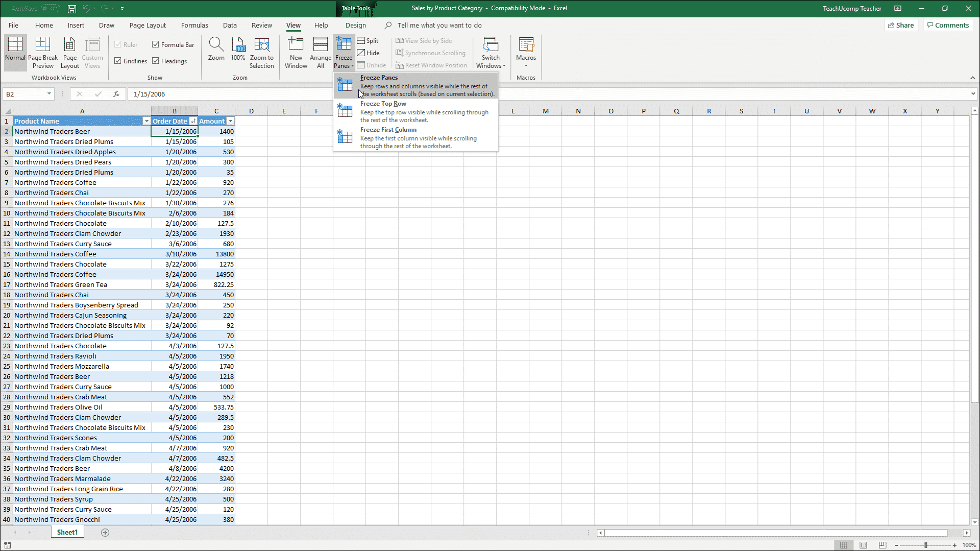980x551 pixels.
Task: Open Customize Quick Access Toolbar dropdown
Action: [122, 9]
